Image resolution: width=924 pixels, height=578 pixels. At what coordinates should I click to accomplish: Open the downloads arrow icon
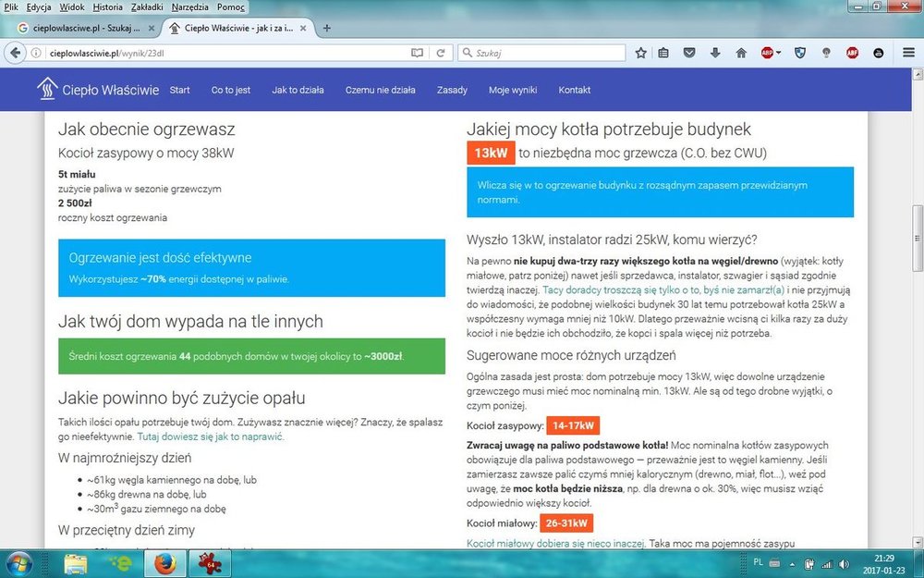(715, 54)
